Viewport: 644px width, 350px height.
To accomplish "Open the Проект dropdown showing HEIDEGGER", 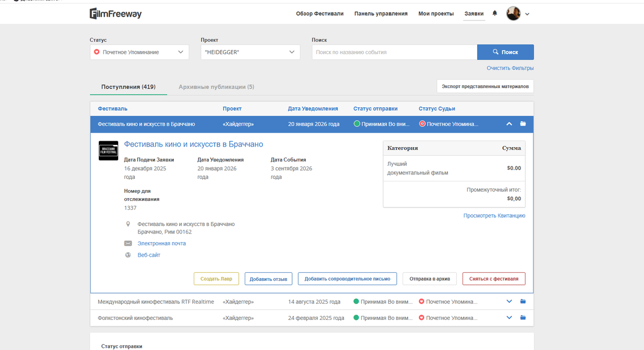I will [x=251, y=52].
